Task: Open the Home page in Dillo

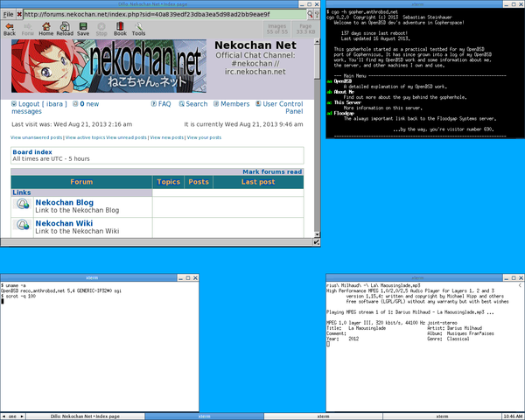Action: (45, 29)
